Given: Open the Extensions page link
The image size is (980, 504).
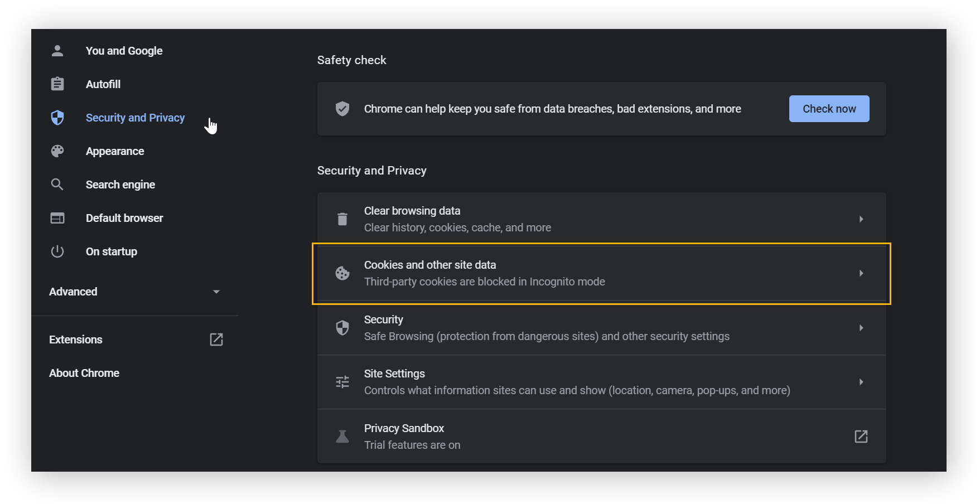Looking at the screenshot, I should pos(75,339).
